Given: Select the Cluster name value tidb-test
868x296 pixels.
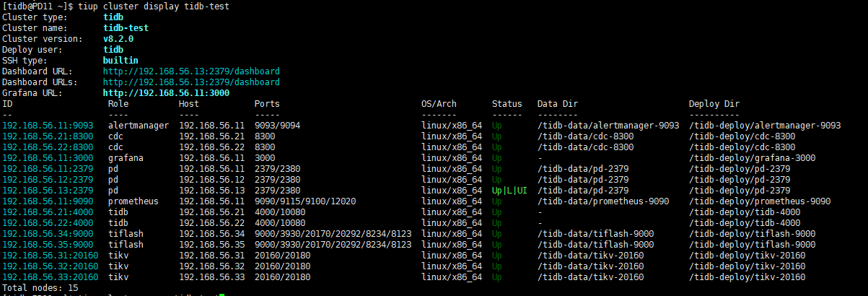Looking at the screenshot, I should tap(126, 27).
